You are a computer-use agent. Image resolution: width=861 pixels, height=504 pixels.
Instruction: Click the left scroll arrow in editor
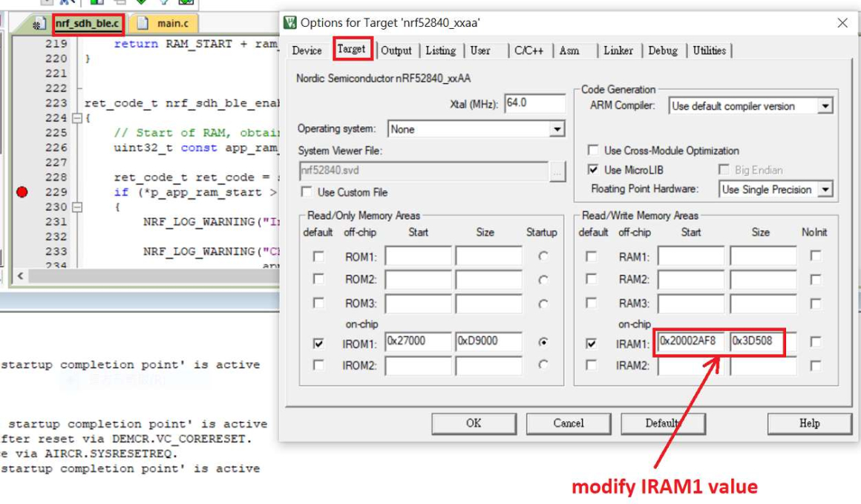pyautogui.click(x=19, y=276)
